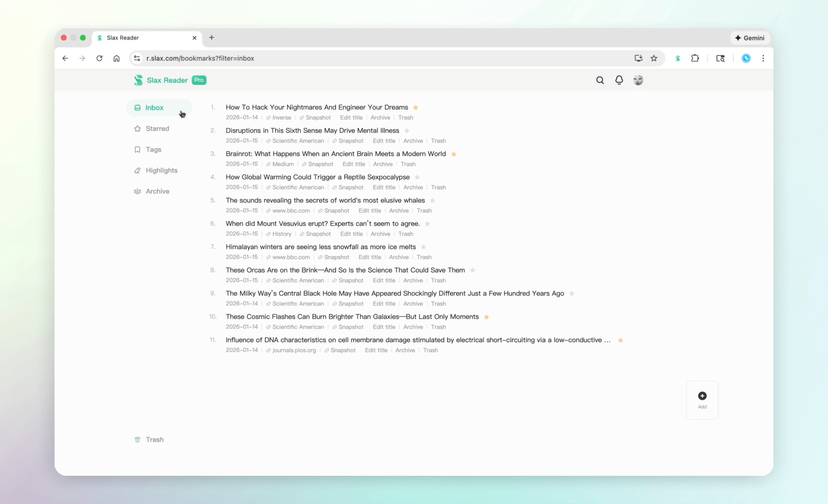Toggle the star on the Himalayan winters article
Screen dimensions: 828x504
[x=423, y=247]
